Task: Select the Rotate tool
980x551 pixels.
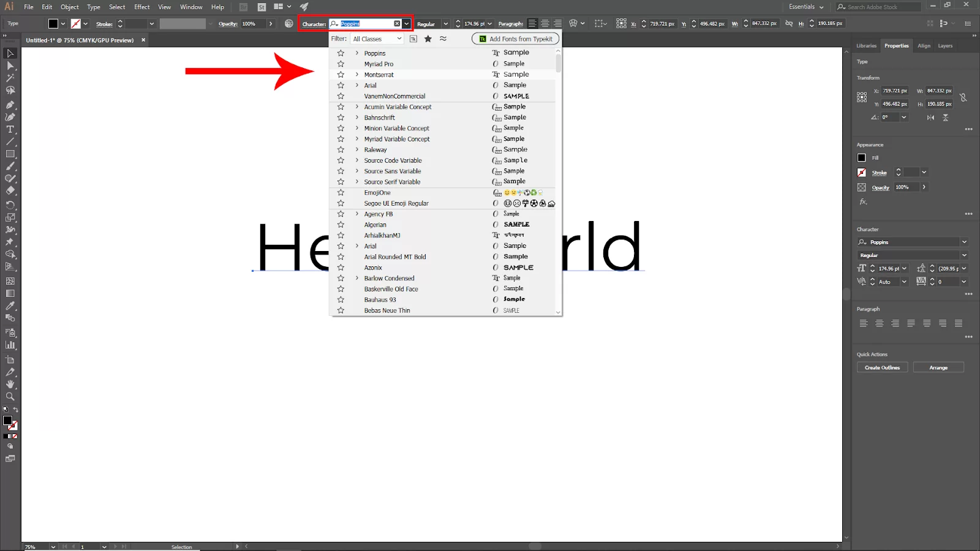Action: [x=10, y=205]
